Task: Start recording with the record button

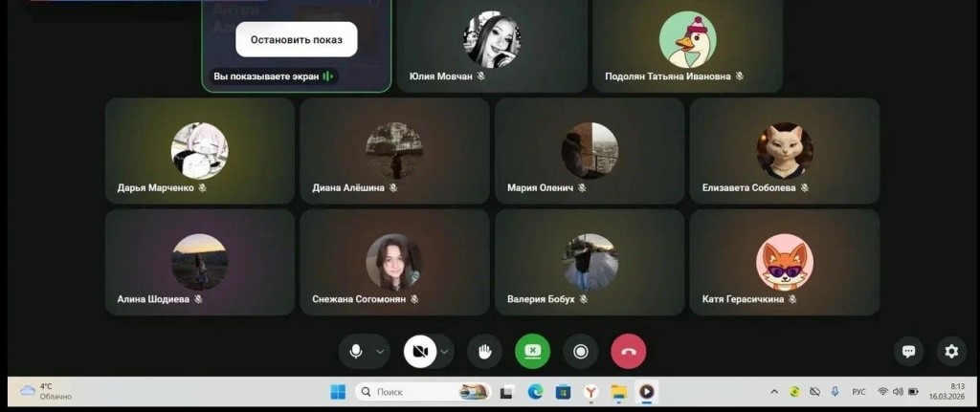Action: tap(580, 352)
